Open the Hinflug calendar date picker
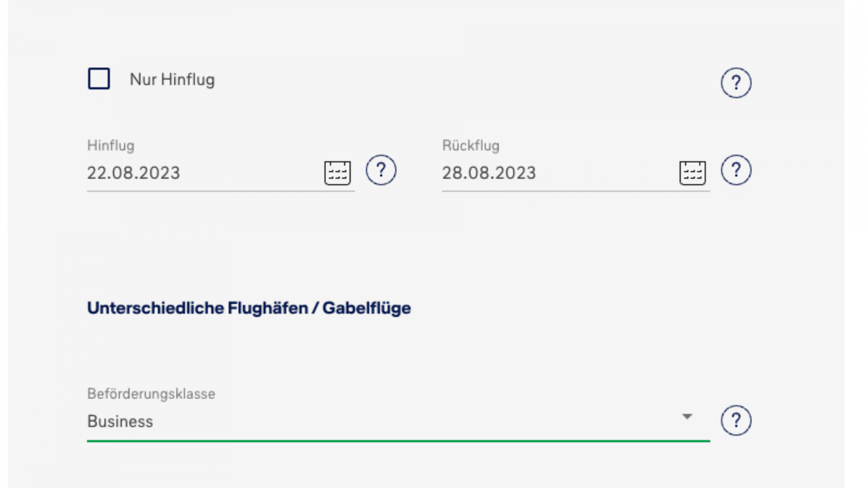The height and width of the screenshot is (488, 868). pos(337,173)
